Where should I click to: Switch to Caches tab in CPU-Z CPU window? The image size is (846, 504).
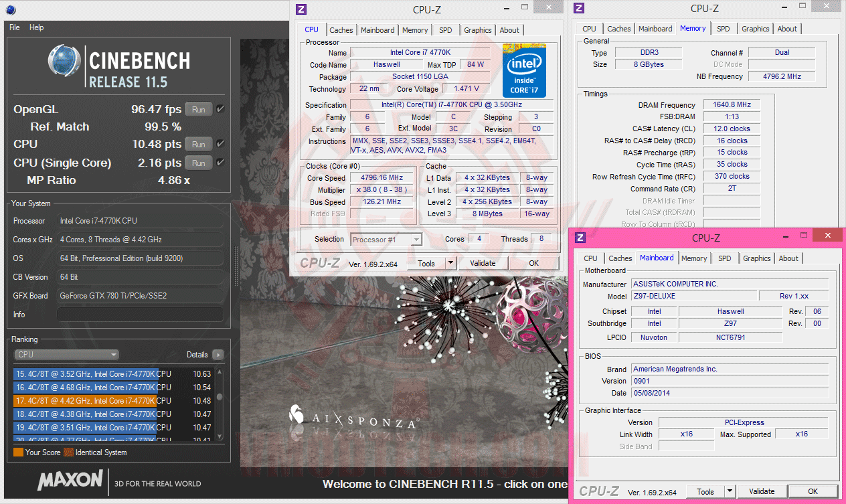[341, 30]
